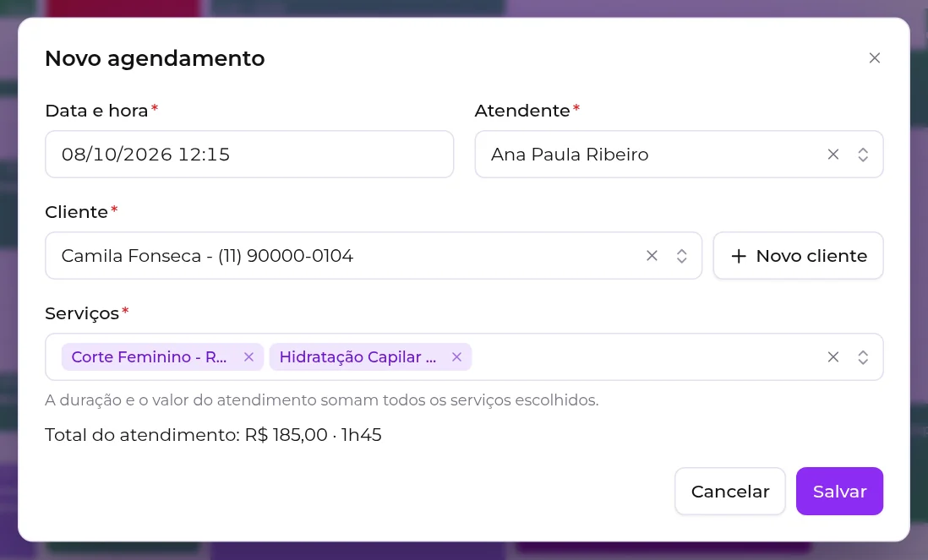The height and width of the screenshot is (560, 928).
Task: Click the Serviços label
Action: click(x=82, y=313)
